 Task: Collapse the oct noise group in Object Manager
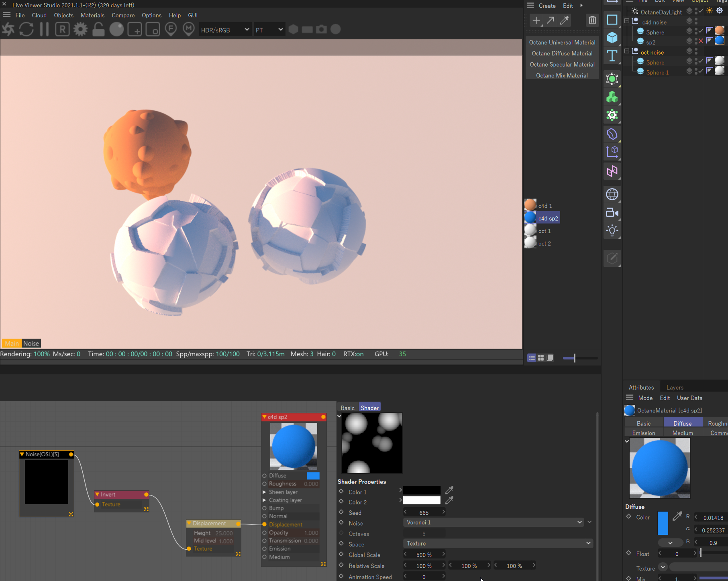pyautogui.click(x=626, y=51)
